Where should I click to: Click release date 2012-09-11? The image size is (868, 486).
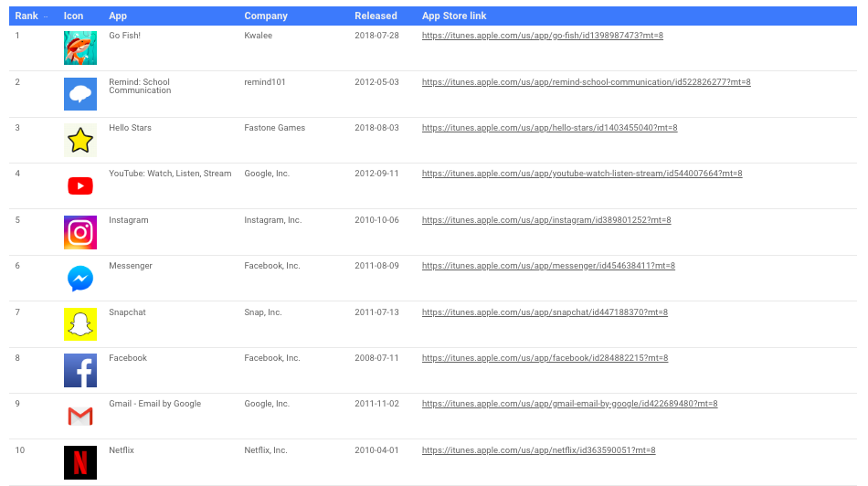coord(376,174)
